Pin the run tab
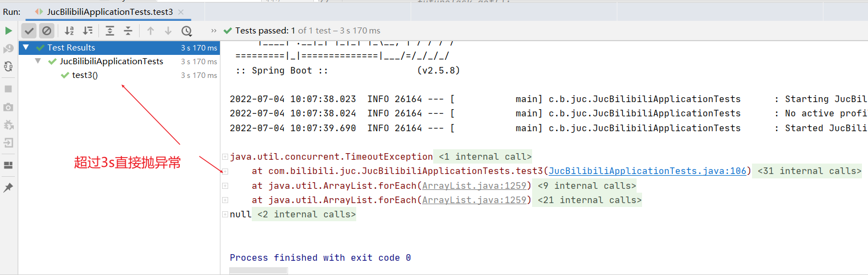The image size is (868, 275). click(8, 188)
